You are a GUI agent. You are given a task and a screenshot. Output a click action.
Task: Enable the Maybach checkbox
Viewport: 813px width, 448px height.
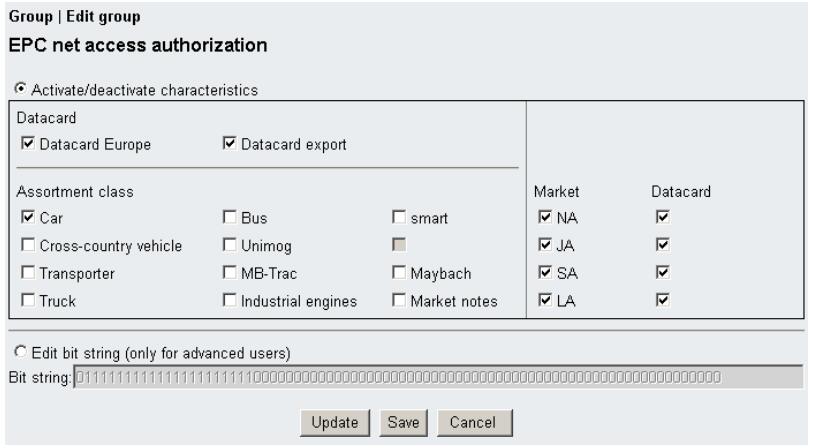click(x=399, y=273)
